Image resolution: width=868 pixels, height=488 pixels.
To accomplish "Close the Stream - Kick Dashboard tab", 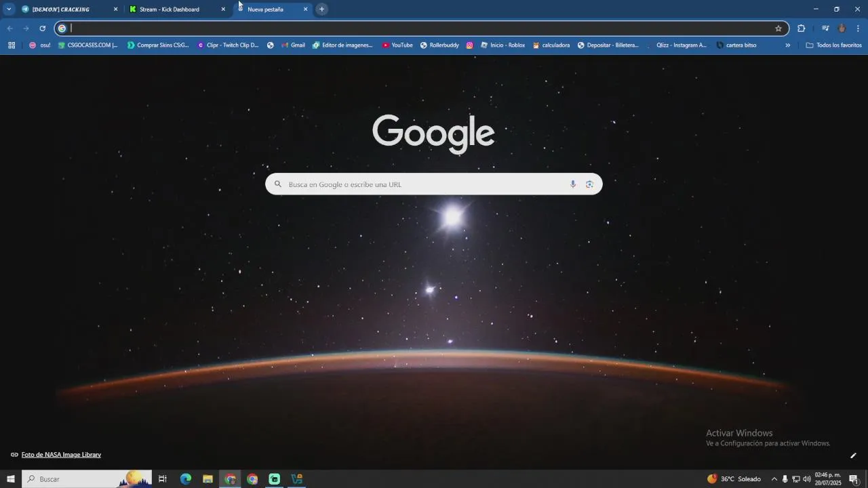I will point(223,9).
